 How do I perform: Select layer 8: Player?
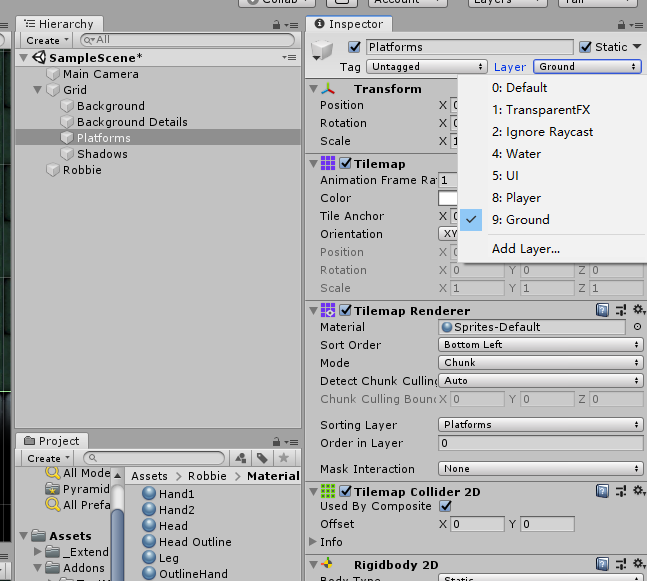pos(552,198)
